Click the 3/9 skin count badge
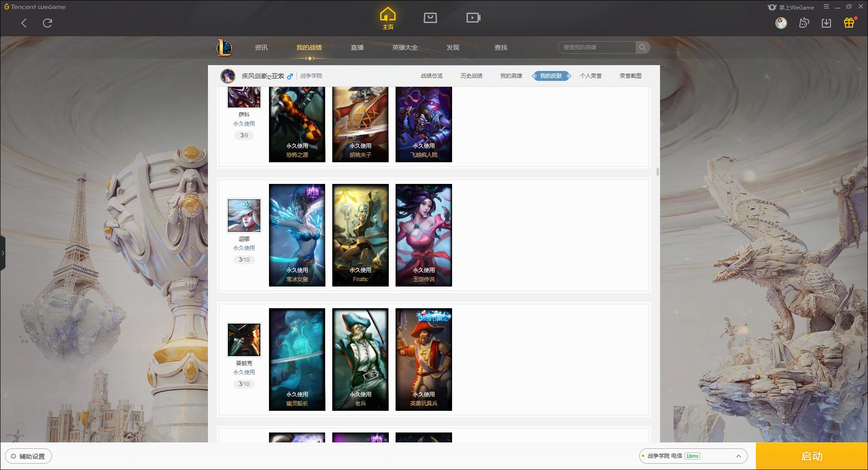 (x=244, y=135)
